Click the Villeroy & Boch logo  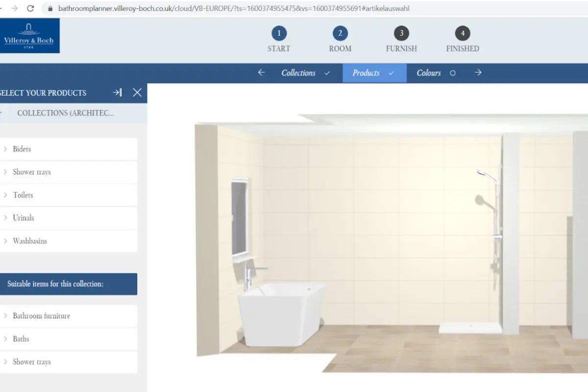pyautogui.click(x=29, y=36)
